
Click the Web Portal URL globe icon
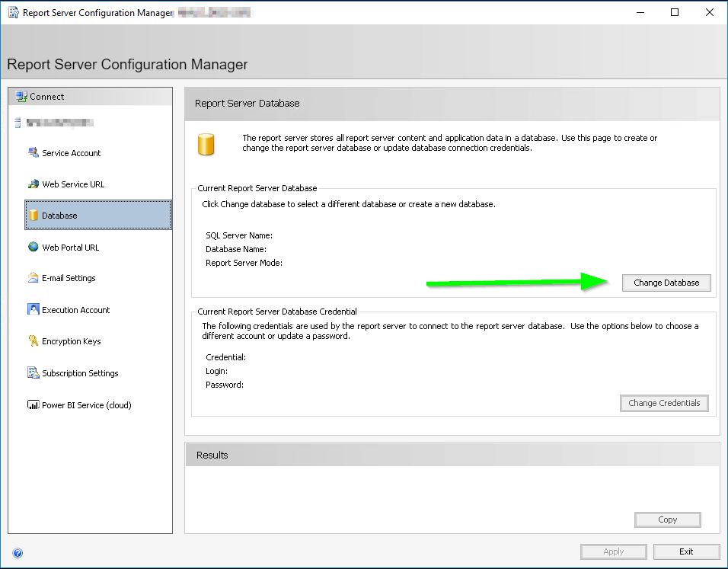pyautogui.click(x=33, y=247)
